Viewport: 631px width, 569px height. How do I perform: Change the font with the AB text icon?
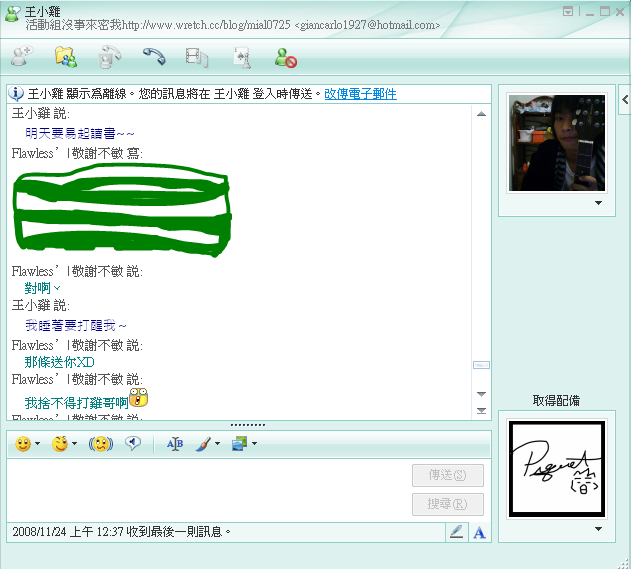click(175, 444)
